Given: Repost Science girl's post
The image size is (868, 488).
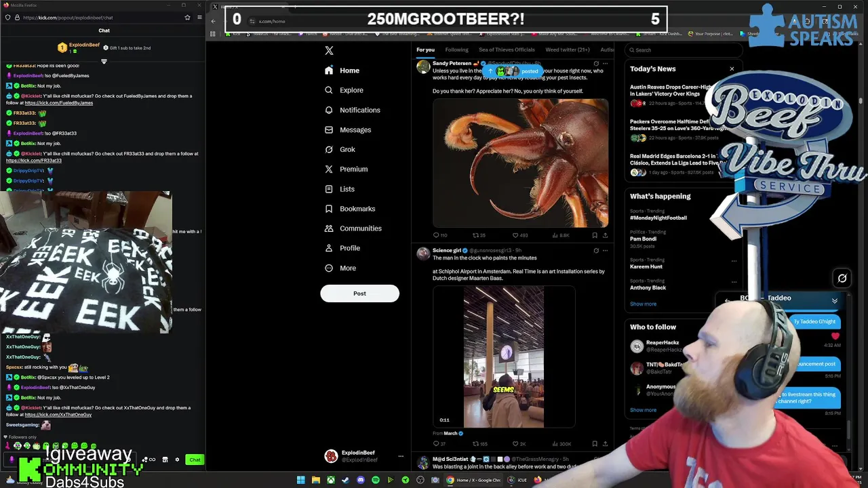Looking at the screenshot, I should click(479, 444).
